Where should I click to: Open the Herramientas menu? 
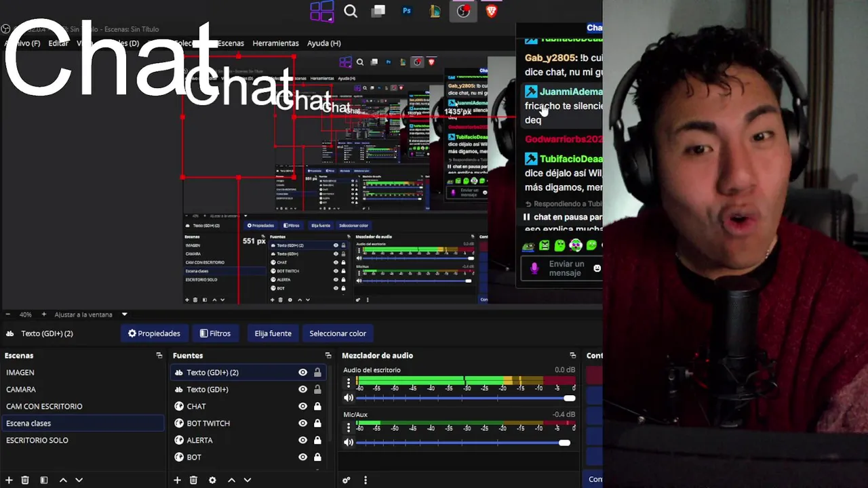[275, 43]
